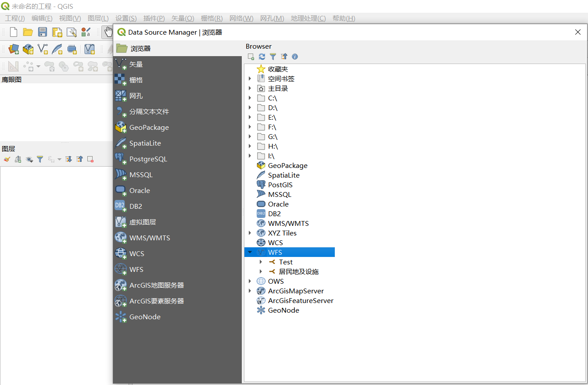The height and width of the screenshot is (385, 588).
Task: Open the Style Manager icon
Action: pos(86,32)
